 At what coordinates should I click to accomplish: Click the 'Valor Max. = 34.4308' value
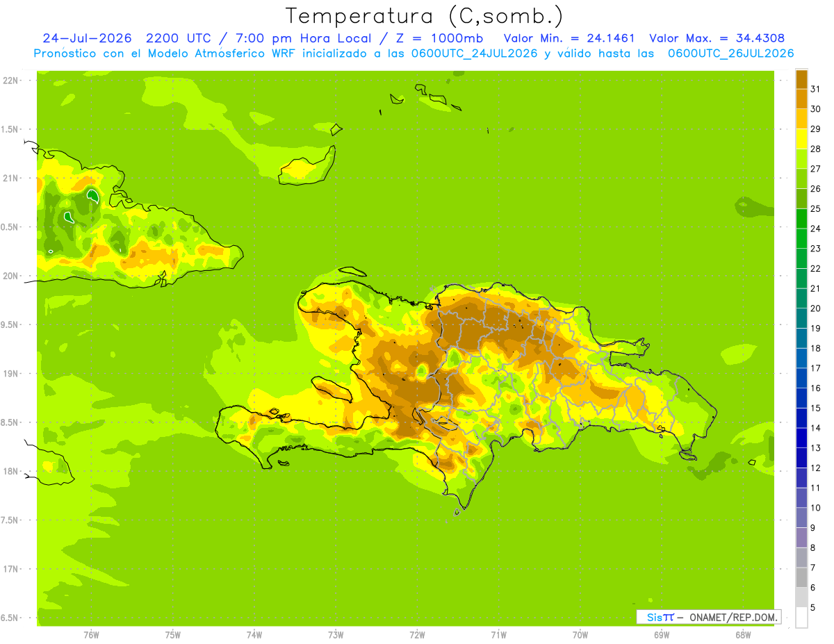[717, 38]
